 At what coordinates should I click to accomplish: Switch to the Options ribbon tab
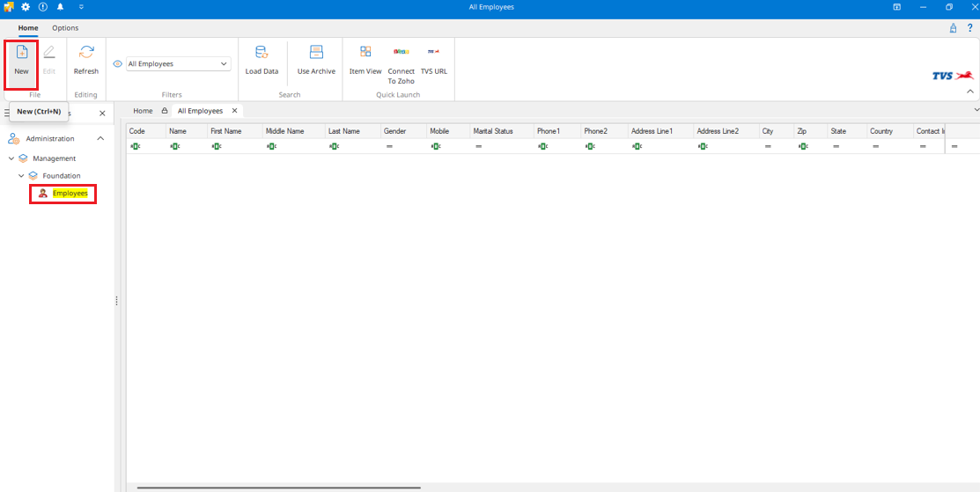(65, 28)
